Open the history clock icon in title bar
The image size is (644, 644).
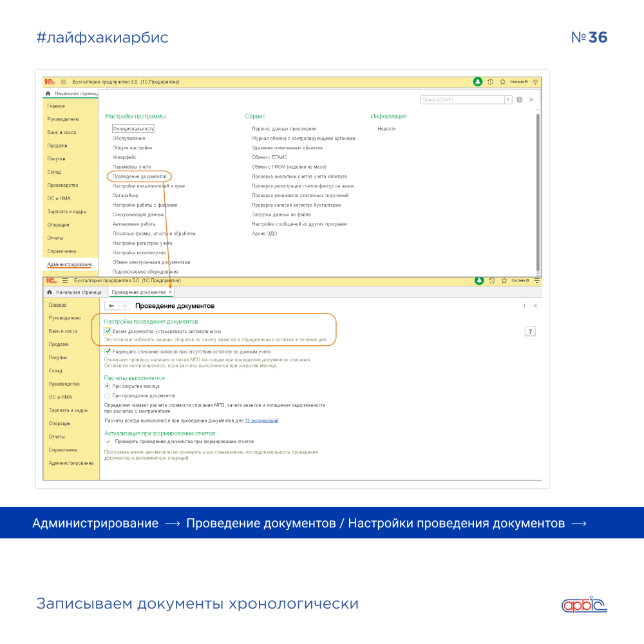[490, 82]
